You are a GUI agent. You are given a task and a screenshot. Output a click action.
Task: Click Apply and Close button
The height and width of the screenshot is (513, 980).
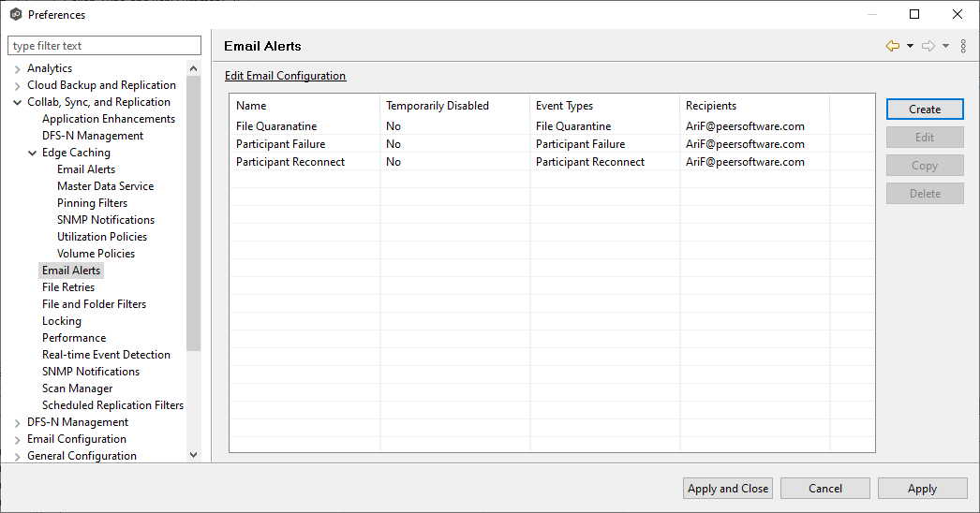point(728,488)
